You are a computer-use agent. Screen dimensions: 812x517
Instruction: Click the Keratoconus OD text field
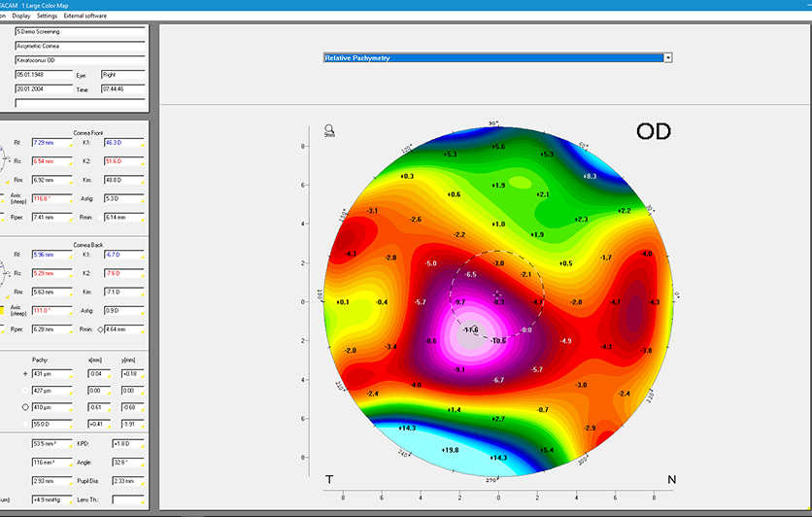(80, 60)
